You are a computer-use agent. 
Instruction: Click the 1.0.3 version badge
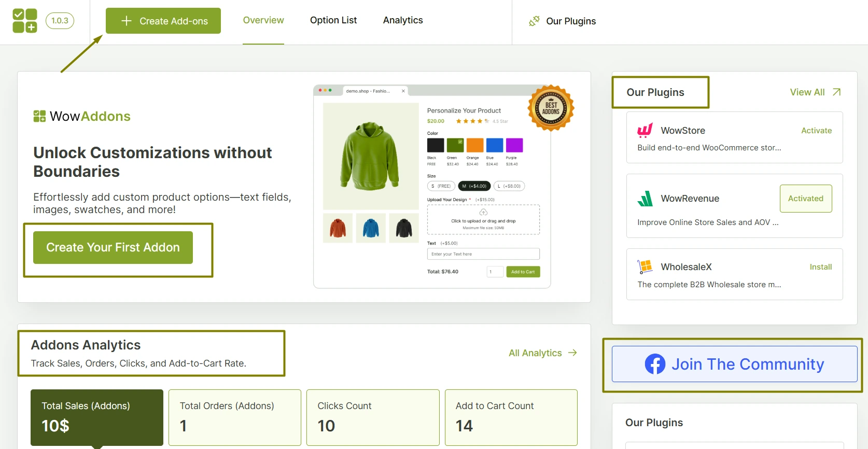click(x=60, y=21)
